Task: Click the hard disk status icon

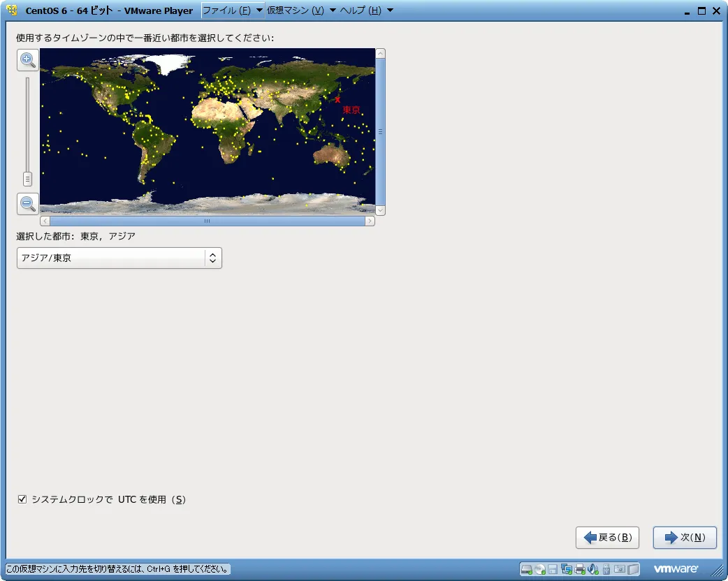Action: click(x=527, y=569)
